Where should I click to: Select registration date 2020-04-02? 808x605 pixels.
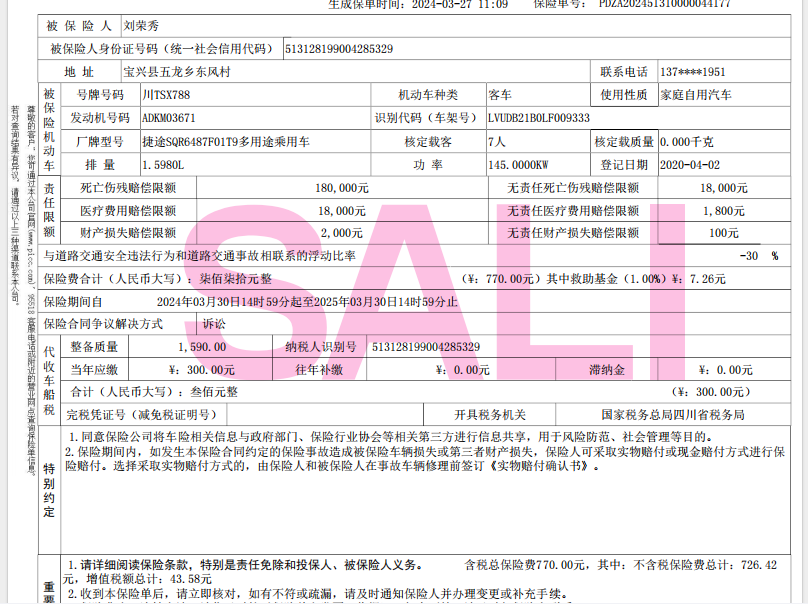coord(689,165)
